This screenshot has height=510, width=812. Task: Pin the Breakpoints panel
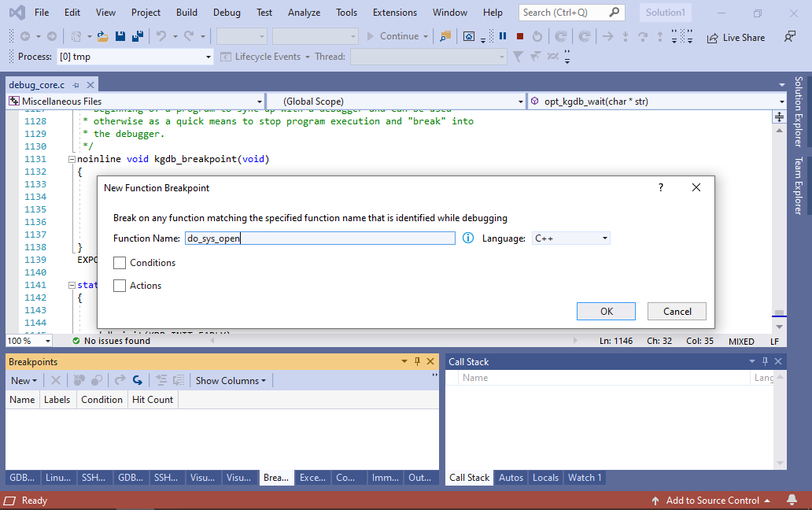click(417, 361)
